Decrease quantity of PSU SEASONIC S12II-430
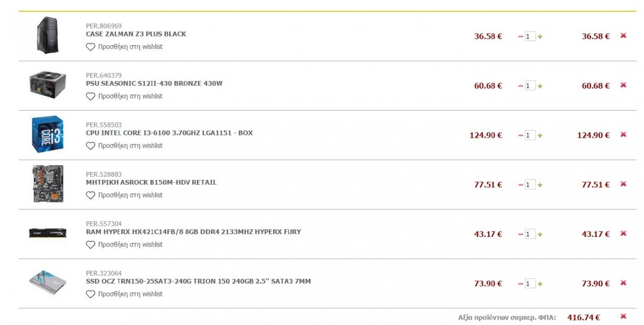This screenshot has height=325, width=644. [x=521, y=86]
